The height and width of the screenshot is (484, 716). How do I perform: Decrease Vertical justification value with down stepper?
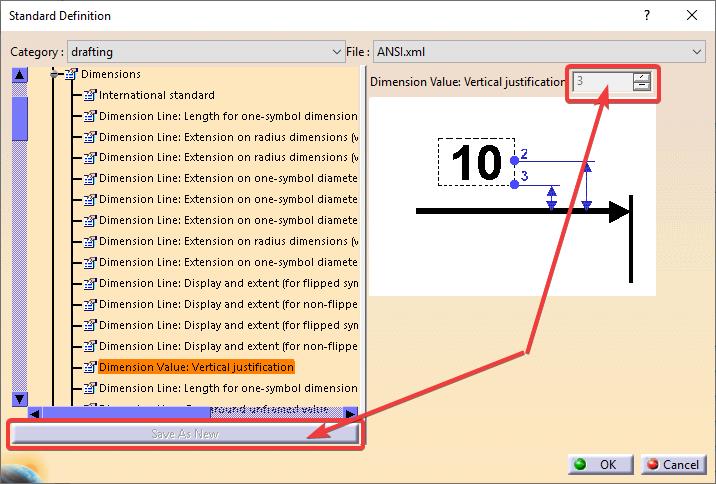[x=642, y=86]
